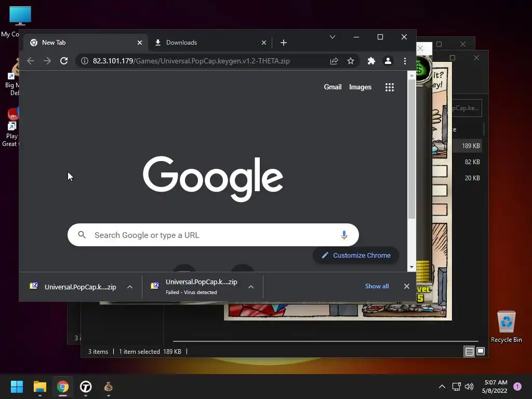
Task: Select the 189 KB file row in Explorer
Action: point(467,145)
